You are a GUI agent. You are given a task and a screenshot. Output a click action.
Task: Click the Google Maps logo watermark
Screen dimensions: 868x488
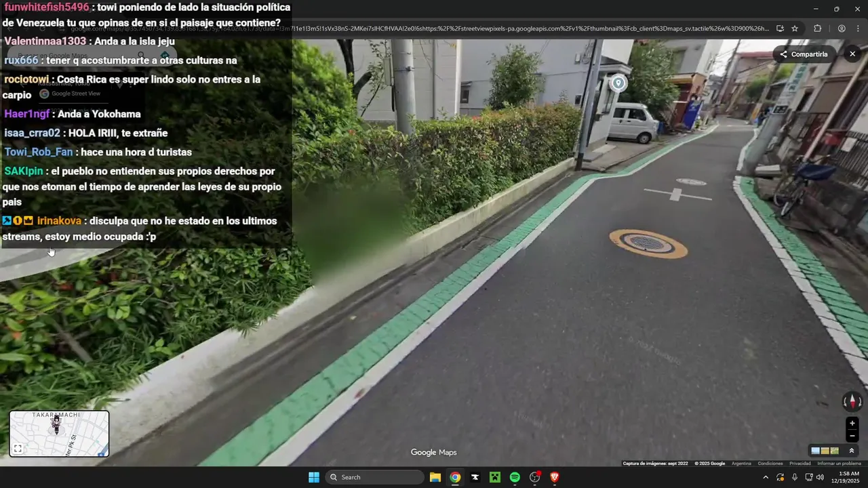pyautogui.click(x=433, y=452)
